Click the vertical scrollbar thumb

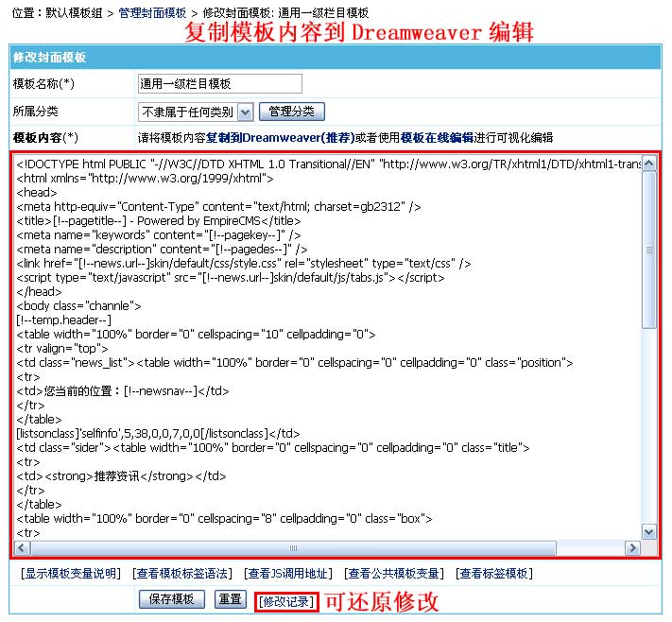648,251
